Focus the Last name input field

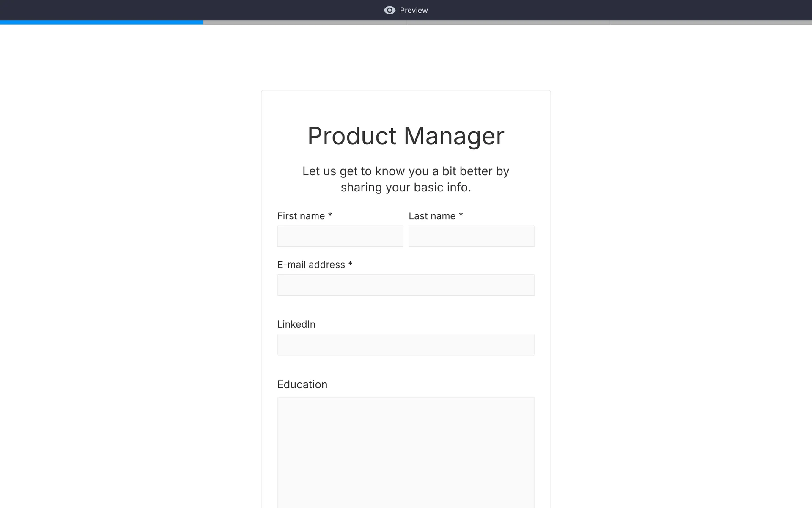click(472, 236)
